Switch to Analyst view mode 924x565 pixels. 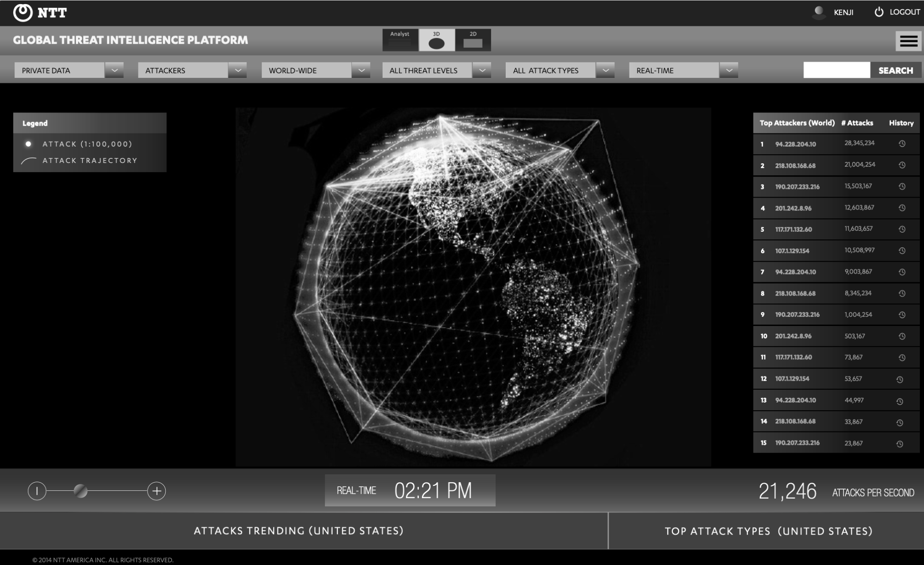400,40
